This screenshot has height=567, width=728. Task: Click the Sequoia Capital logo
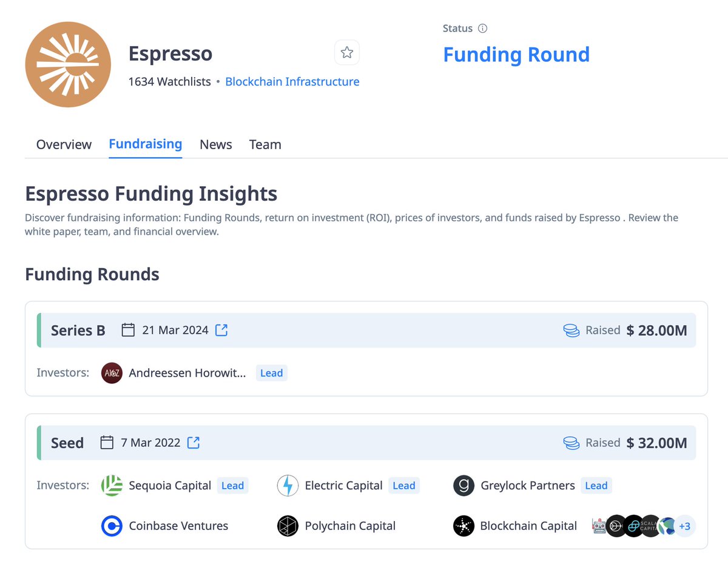click(x=112, y=486)
